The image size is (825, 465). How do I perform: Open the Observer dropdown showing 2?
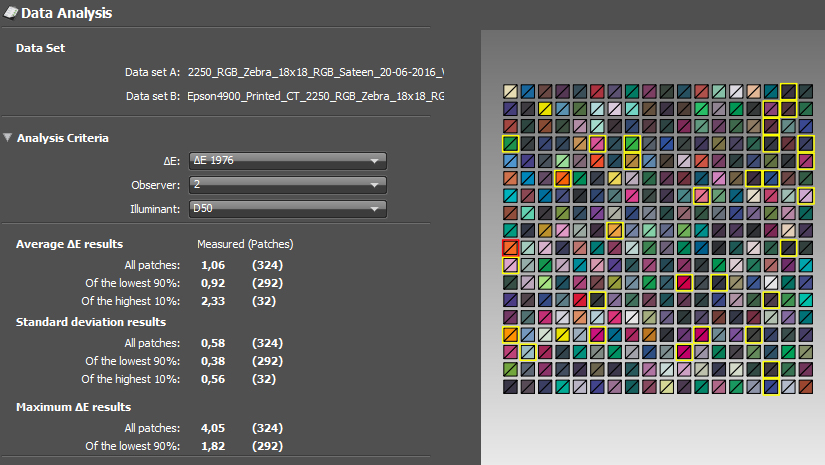coord(288,185)
